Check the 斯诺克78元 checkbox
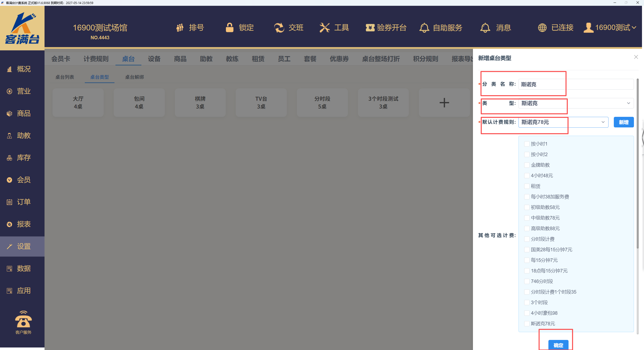The height and width of the screenshot is (350, 644). pyautogui.click(x=527, y=324)
